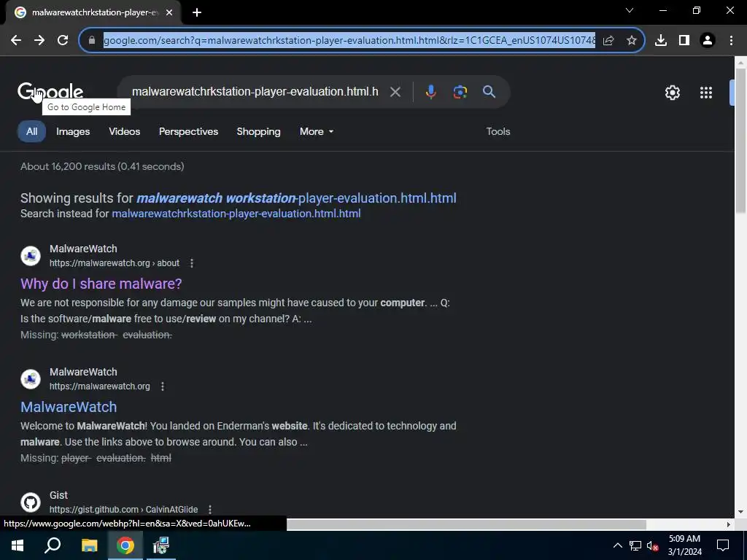Open the clock showing 5:09 AM

pos(684,545)
